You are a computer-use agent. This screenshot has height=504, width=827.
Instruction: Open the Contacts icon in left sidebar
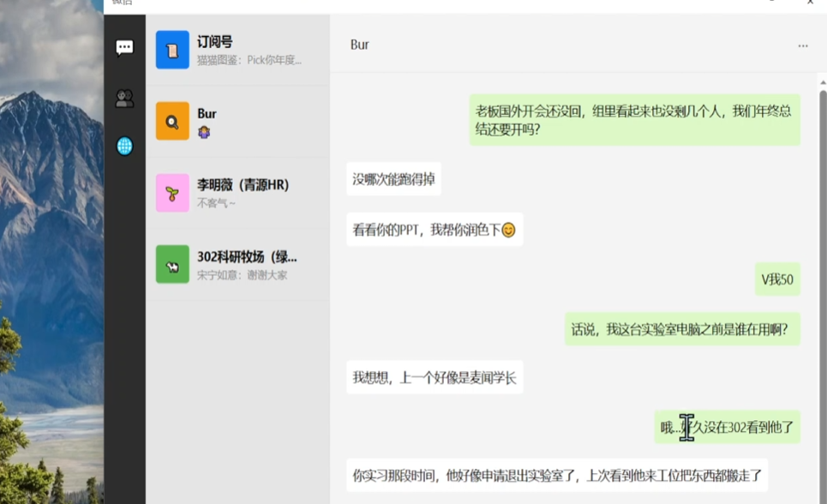point(124,98)
